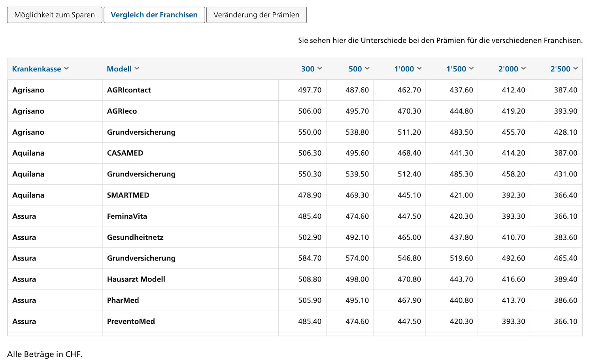Click the Franchisen description sentence
Viewport: 593px width, 364px height.
pos(440,40)
